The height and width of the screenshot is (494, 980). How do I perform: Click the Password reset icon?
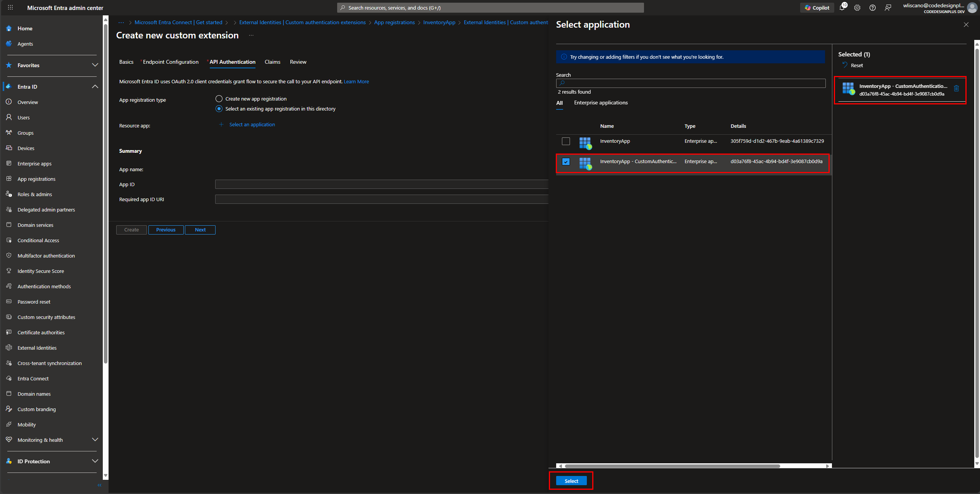(x=9, y=302)
